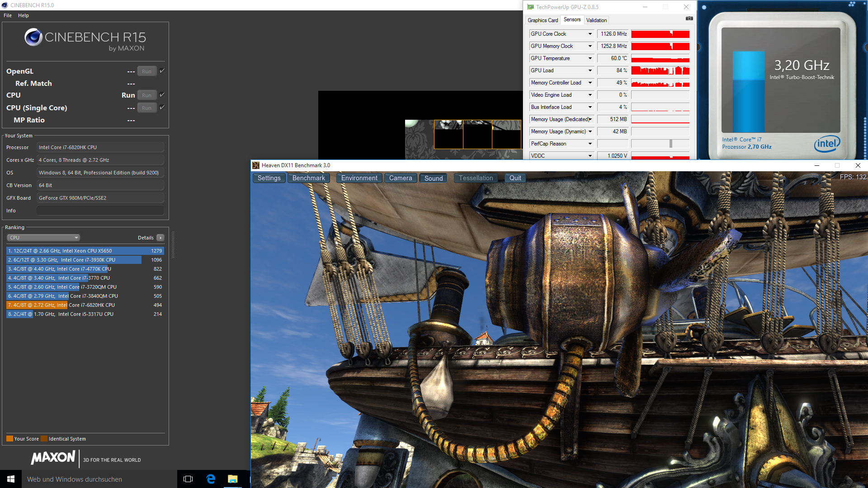Switch to the GPU-Z Graphics Card tab

(x=542, y=20)
